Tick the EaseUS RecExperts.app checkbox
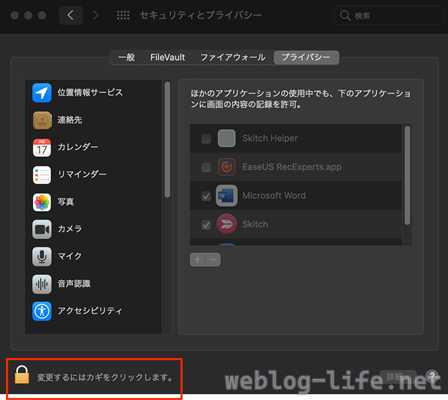Screen dimensions: 448x400 (x=206, y=167)
